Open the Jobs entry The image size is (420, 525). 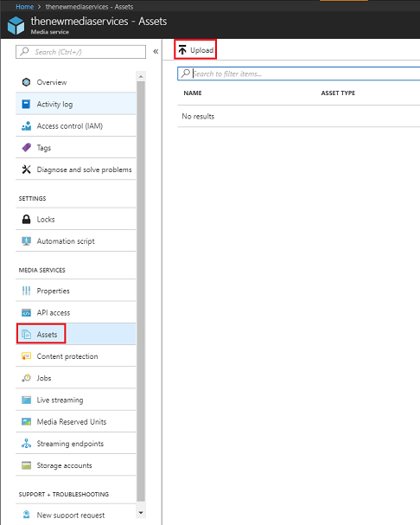[76, 378]
